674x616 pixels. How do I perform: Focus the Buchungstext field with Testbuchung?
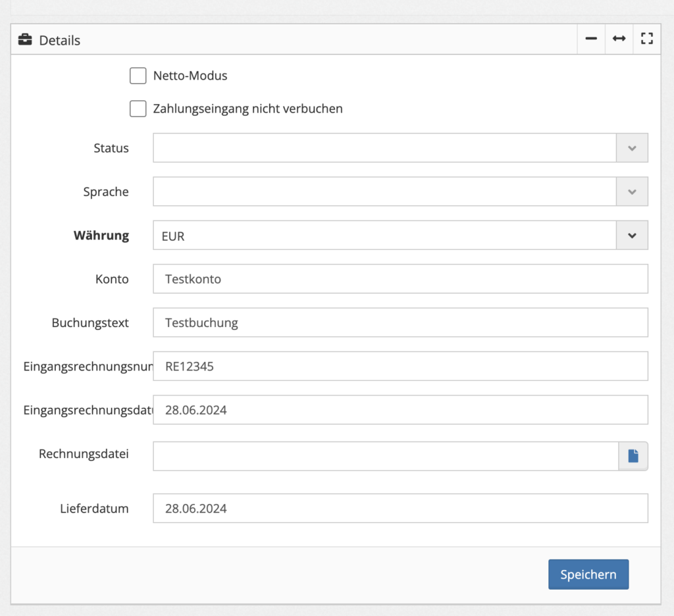[x=400, y=322]
